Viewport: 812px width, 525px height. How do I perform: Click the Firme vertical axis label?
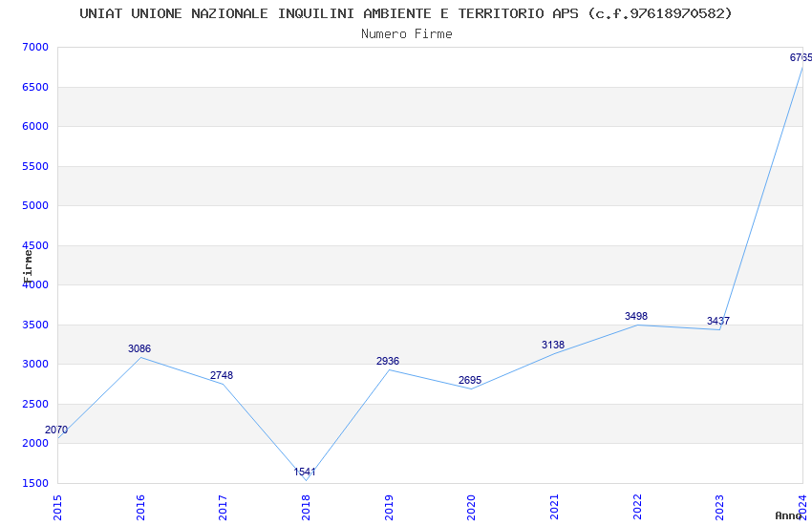[28, 266]
